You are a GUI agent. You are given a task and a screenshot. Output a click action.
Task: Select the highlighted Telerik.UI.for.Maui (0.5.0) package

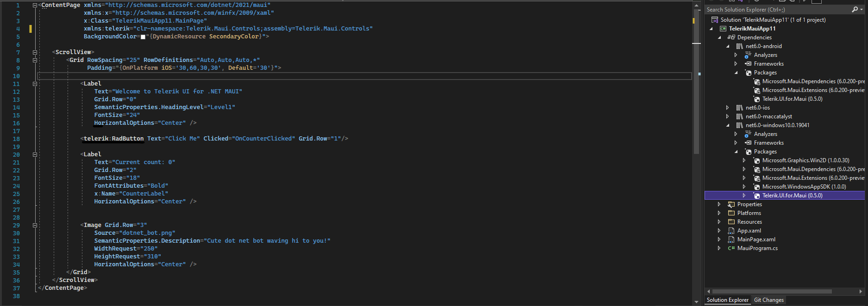point(792,196)
